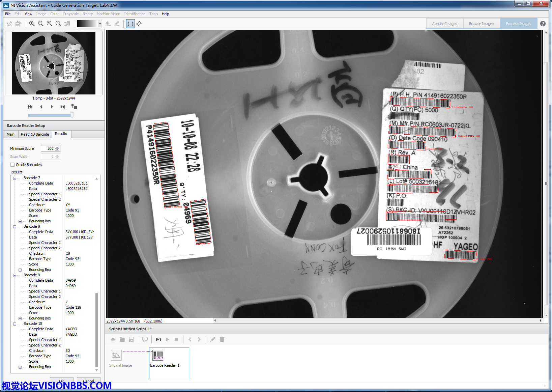Run script once with play-1 icon

(x=158, y=339)
